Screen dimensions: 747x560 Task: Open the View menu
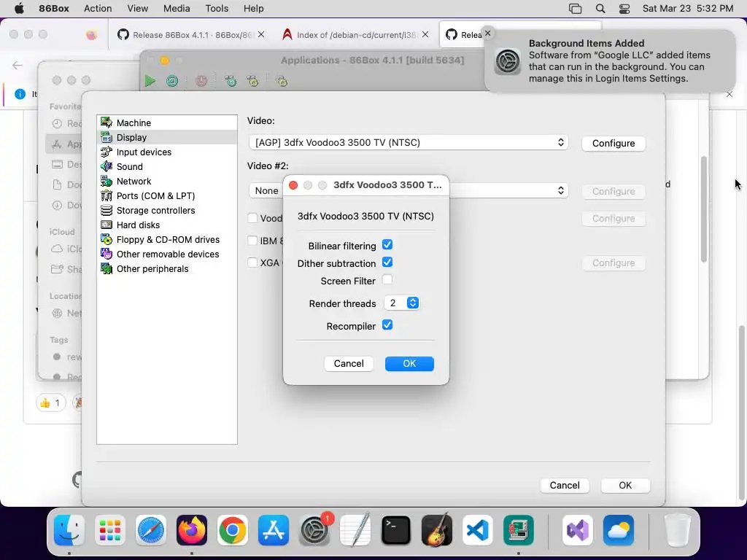tap(138, 9)
